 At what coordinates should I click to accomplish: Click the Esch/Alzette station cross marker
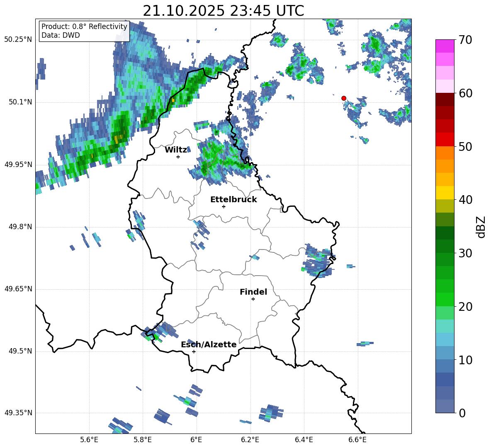[194, 351]
